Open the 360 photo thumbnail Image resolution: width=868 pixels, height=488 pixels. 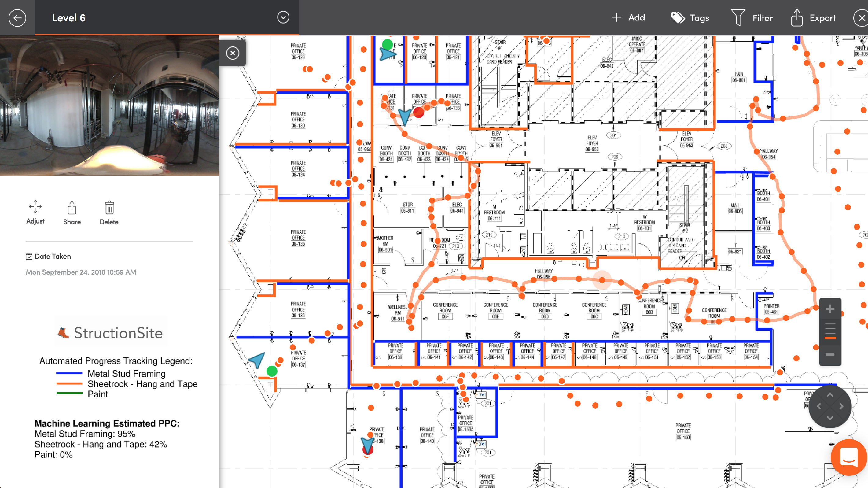(109, 106)
